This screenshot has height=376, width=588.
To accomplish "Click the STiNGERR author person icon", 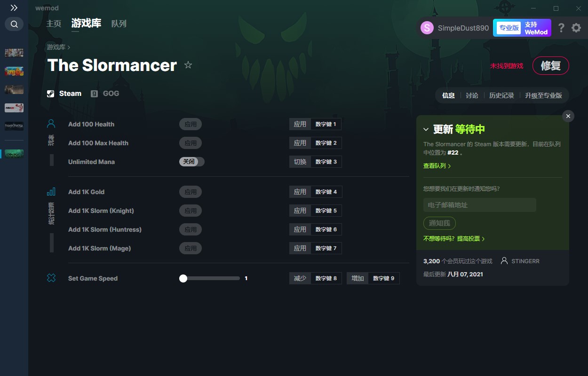I will point(504,261).
